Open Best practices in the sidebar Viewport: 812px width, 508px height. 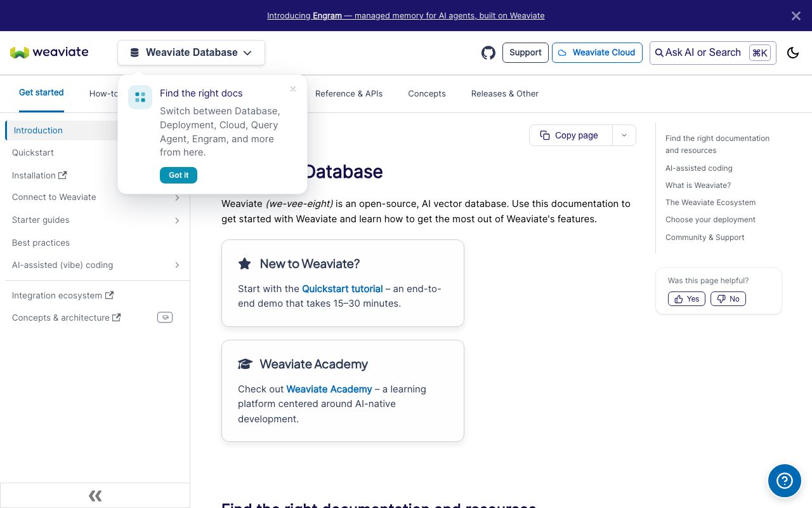click(41, 243)
